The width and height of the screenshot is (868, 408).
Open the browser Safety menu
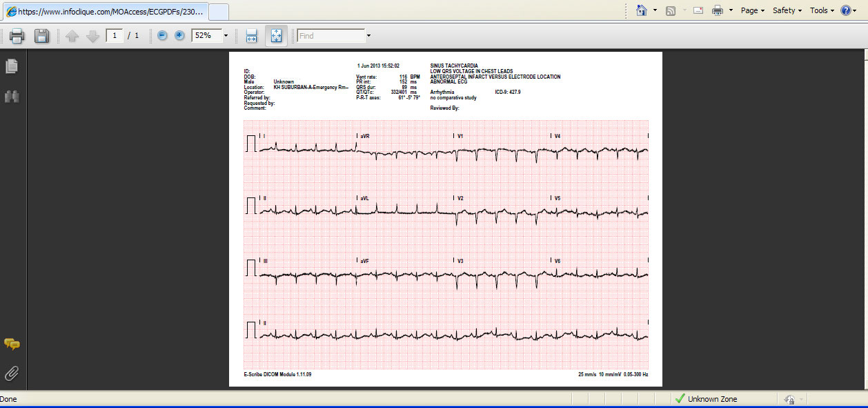[787, 10]
